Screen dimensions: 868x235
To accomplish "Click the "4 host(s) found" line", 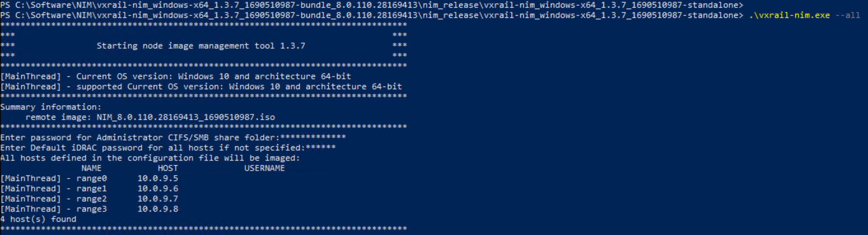I will (38, 219).
